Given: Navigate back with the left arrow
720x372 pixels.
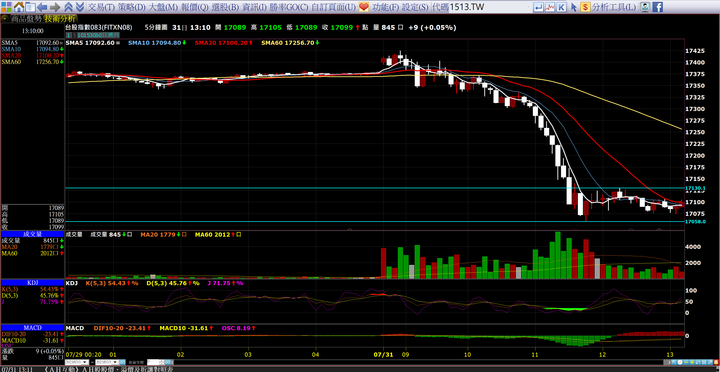Looking at the screenshot, I should click(42, 7).
